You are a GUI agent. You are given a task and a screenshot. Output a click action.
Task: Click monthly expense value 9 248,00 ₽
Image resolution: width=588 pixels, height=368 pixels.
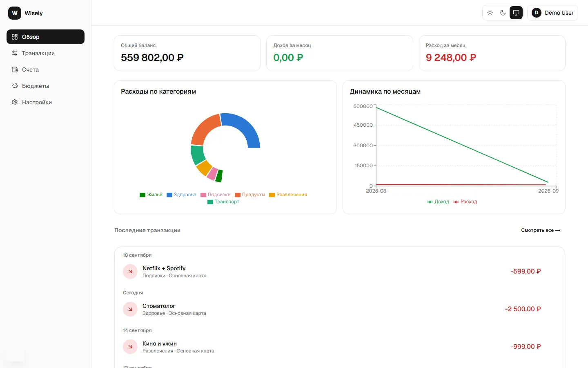451,58
